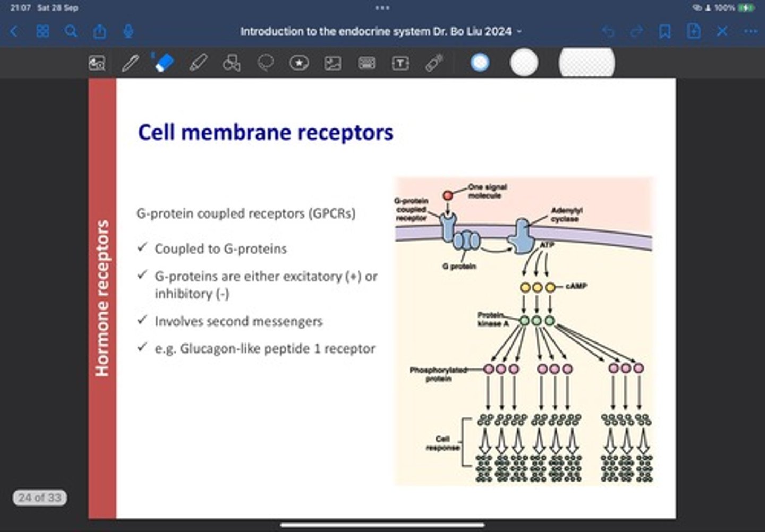This screenshot has width=765, height=532.
Task: Tap the Hormone receptors sidebar label
Action: (101, 298)
